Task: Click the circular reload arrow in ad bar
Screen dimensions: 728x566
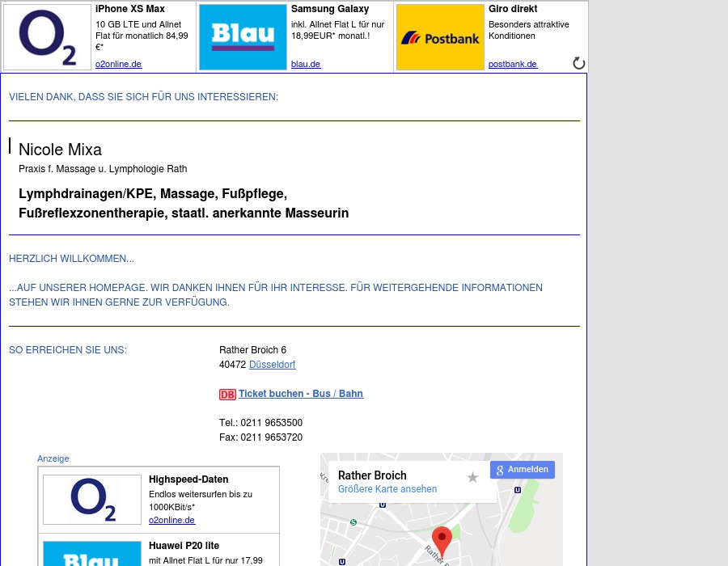Action: click(x=578, y=63)
